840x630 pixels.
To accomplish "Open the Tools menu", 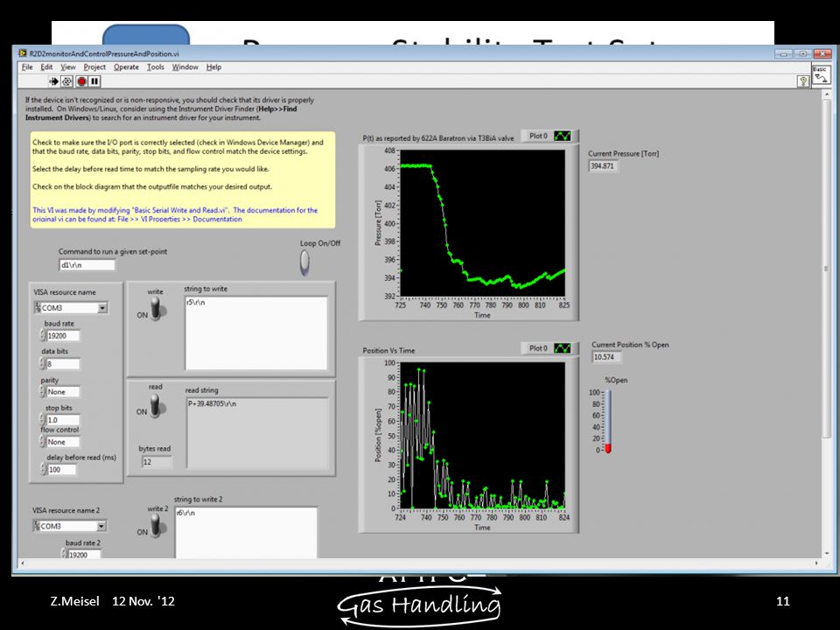I will tap(156, 67).
